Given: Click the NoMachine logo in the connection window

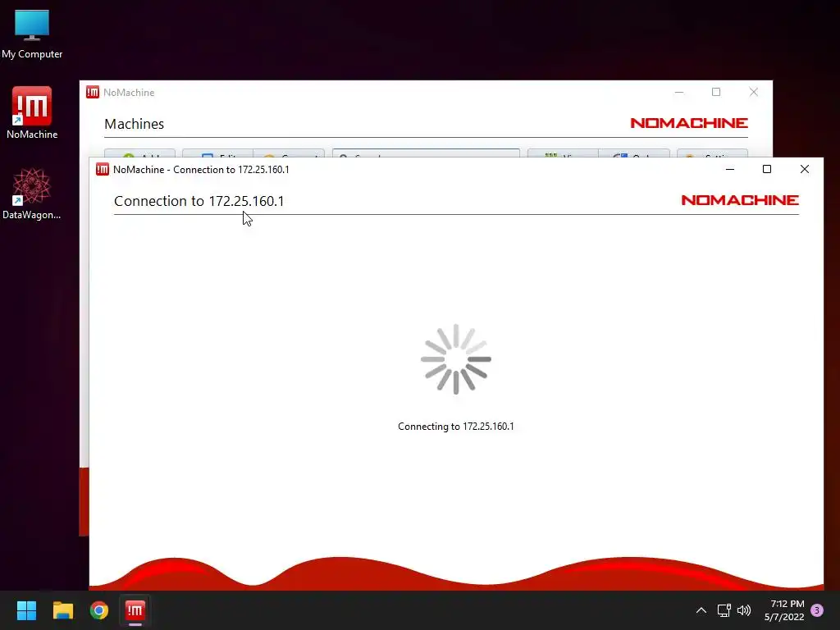Looking at the screenshot, I should (740, 200).
